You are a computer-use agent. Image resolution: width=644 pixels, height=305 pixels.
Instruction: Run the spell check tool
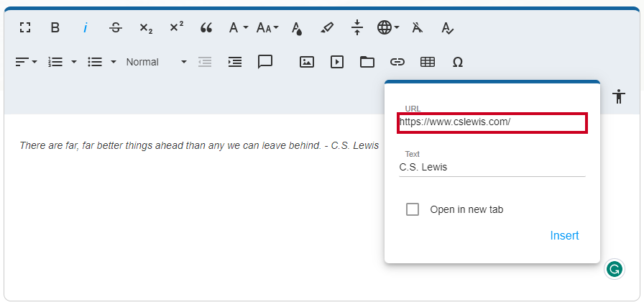pos(447,28)
